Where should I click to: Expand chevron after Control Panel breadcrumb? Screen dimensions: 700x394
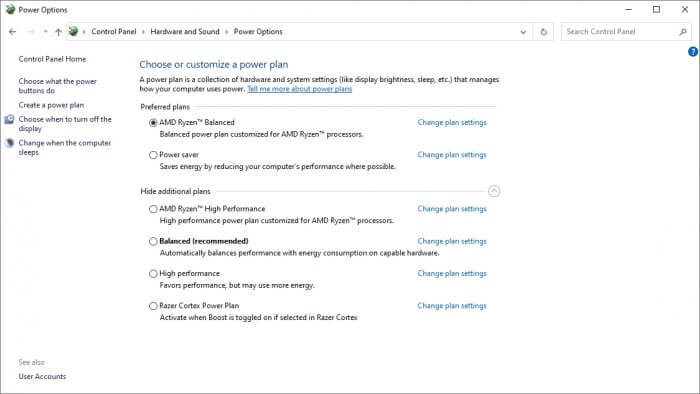pos(143,32)
